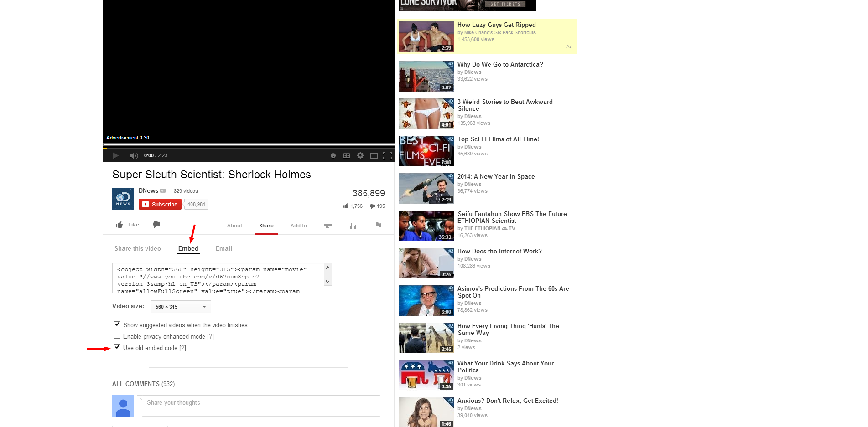Screen dimensions: 868x427
Task: Click the 408,984 subscriber count box
Action: [196, 204]
